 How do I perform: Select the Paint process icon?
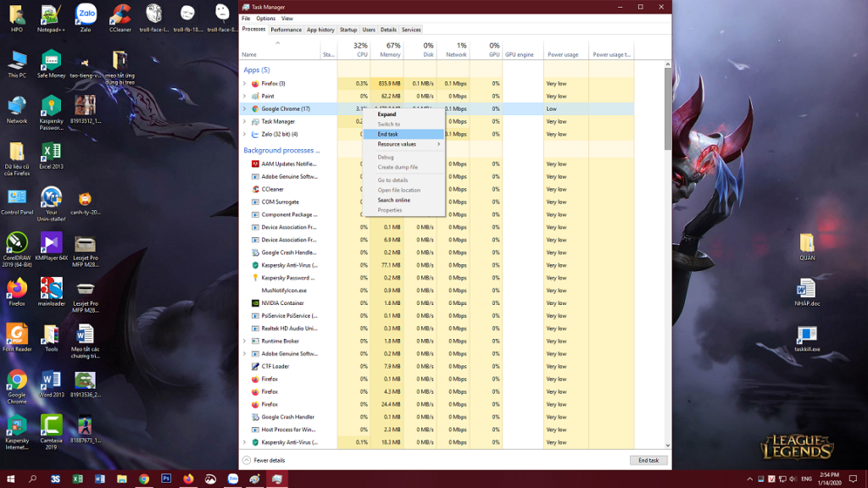(255, 97)
